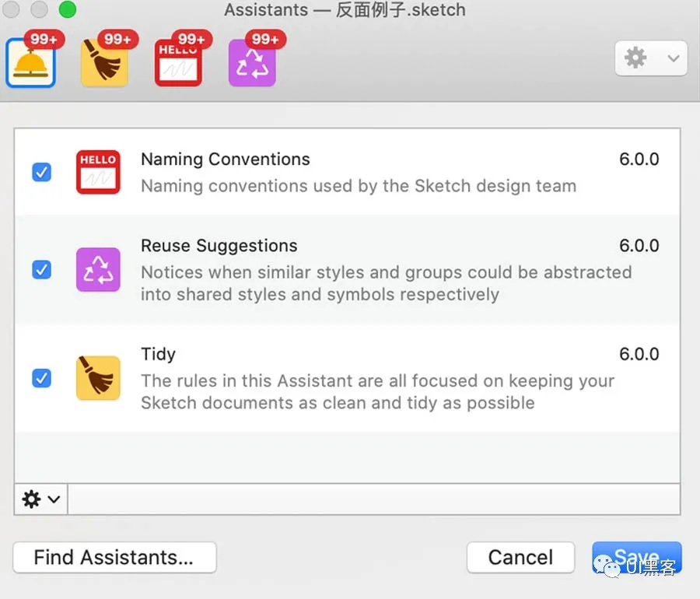
Task: Open the gear dropdown at top right
Action: (x=651, y=58)
